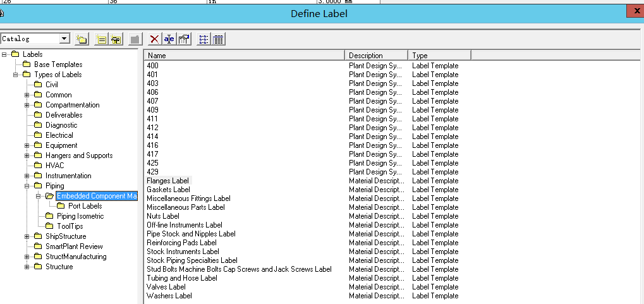Expand the StructManufacturing folder node
The image size is (644, 304).
click(27, 257)
